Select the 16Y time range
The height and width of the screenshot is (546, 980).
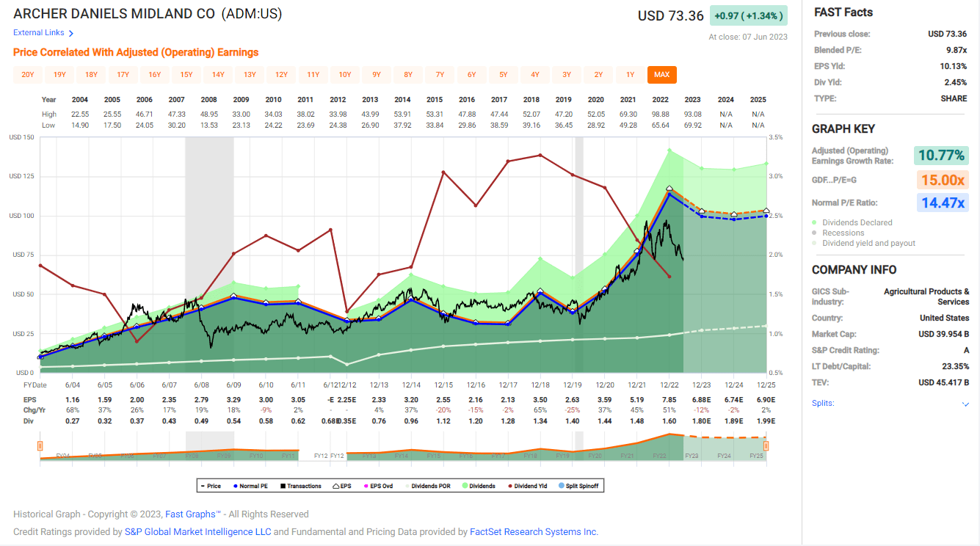tap(155, 75)
